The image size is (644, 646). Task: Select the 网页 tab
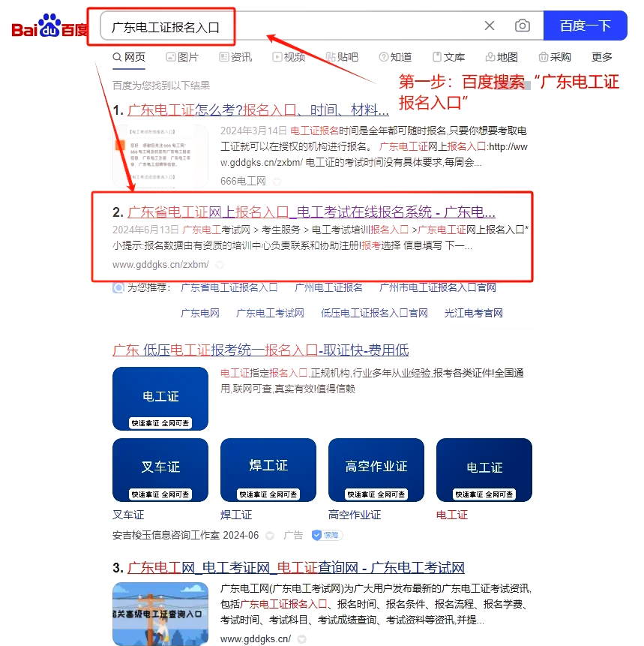click(x=129, y=57)
